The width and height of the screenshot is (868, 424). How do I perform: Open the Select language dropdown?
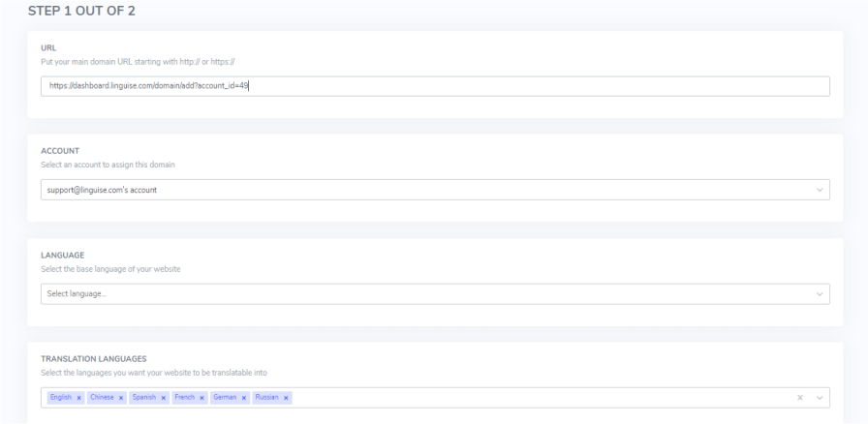point(435,294)
